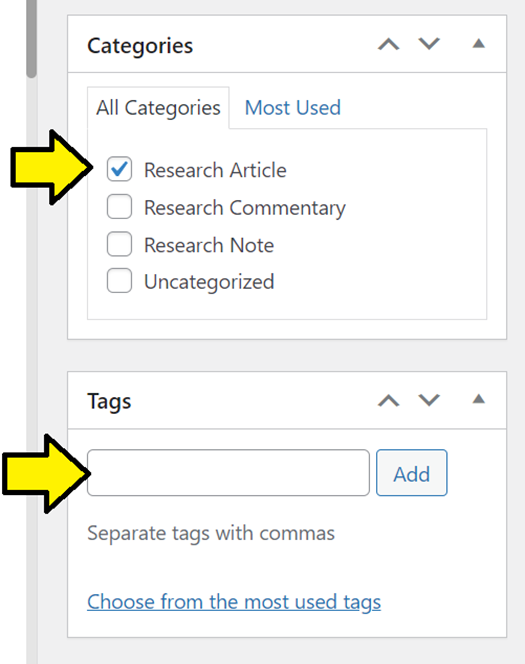The width and height of the screenshot is (525, 664).
Task: Click the Research Commentary label text
Action: tap(245, 208)
